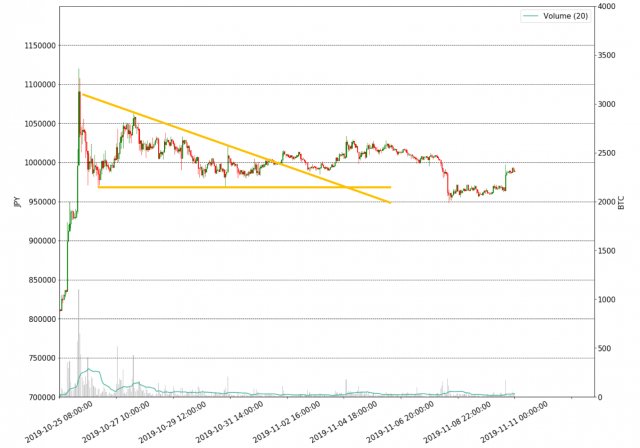The height and width of the screenshot is (448, 640).
Task: Click the JPY left axis label
Action: pos(15,202)
